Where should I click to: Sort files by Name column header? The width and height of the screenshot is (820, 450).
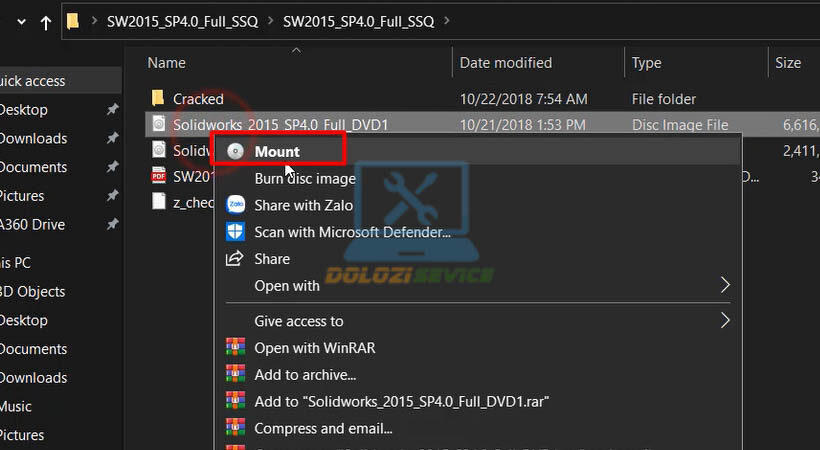coord(167,63)
